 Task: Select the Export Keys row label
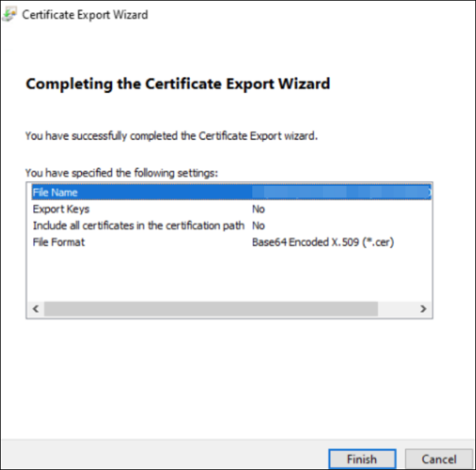pyautogui.click(x=61, y=209)
